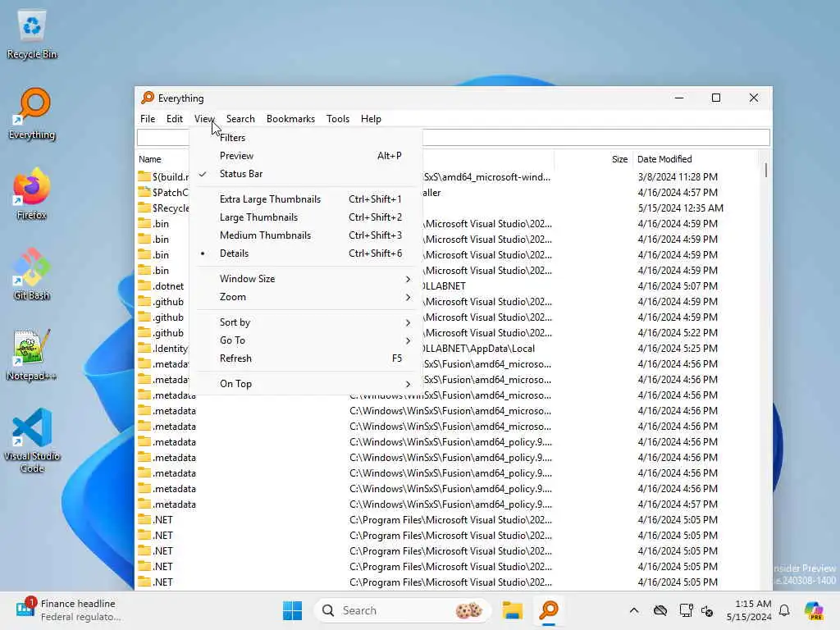840x630 pixels.
Task: Show hidden system tray icons chevron
Action: point(634,610)
